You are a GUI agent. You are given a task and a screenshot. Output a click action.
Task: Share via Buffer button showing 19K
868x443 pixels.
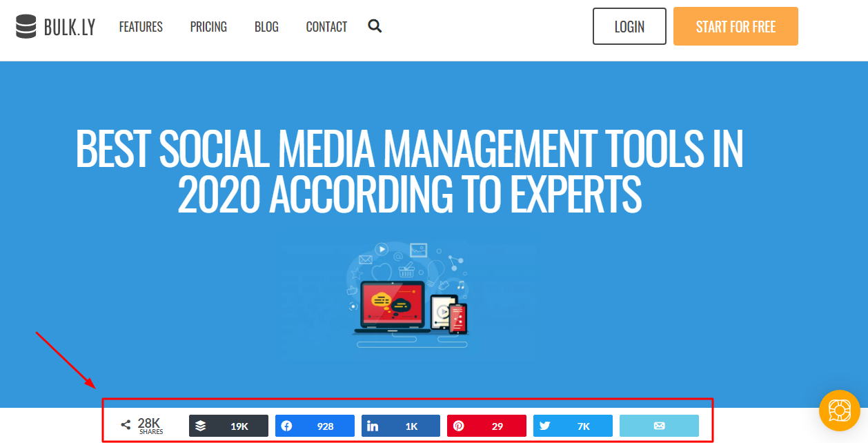(x=228, y=426)
